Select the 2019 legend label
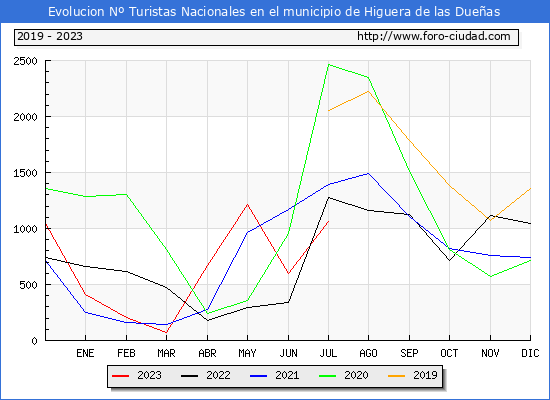This screenshot has width=550, height=400. 425,375
